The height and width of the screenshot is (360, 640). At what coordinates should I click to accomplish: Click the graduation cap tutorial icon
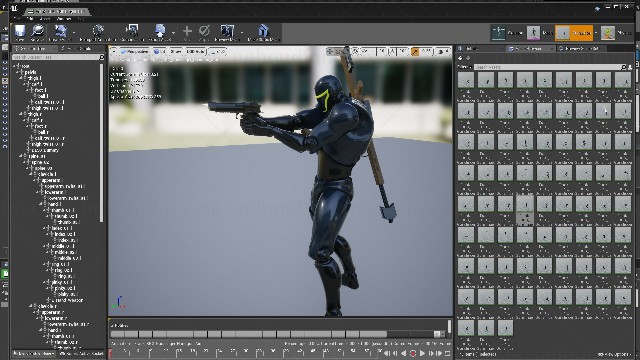pyautogui.click(x=597, y=9)
